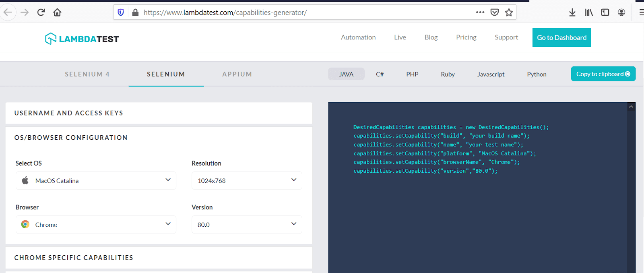Viewport: 644px width, 273px height.
Task: Open the Support nav link
Action: coord(506,37)
